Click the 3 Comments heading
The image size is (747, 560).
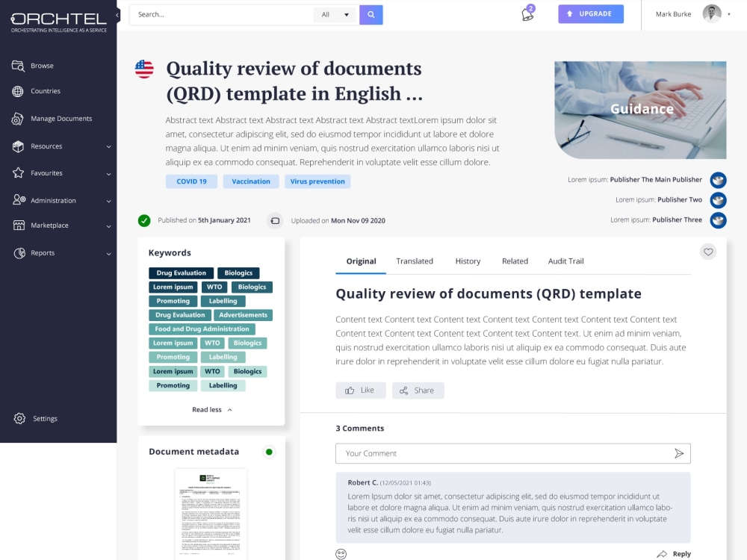360,429
